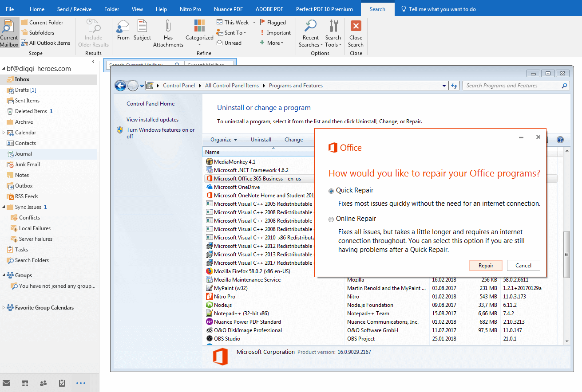Open the View ribbon tab
Screen dimensions: 582x392
[137, 9]
